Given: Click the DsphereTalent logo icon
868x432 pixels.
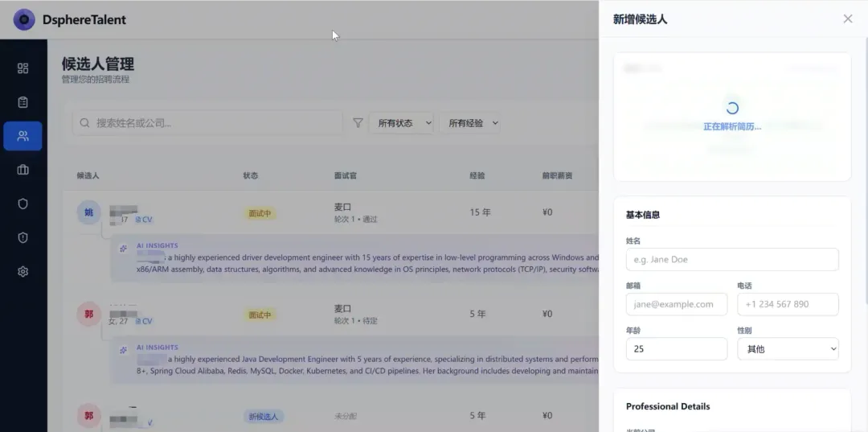Looking at the screenshot, I should [x=24, y=20].
